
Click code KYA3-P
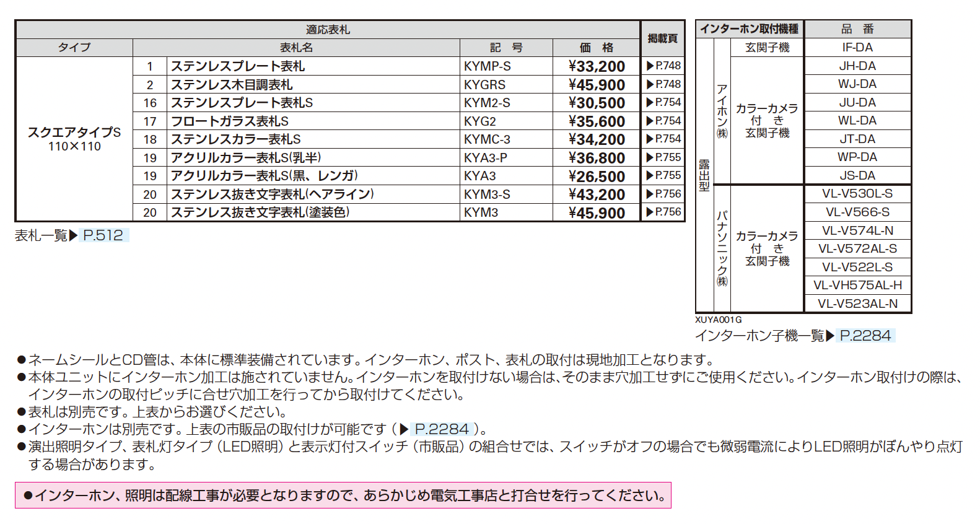click(x=486, y=158)
